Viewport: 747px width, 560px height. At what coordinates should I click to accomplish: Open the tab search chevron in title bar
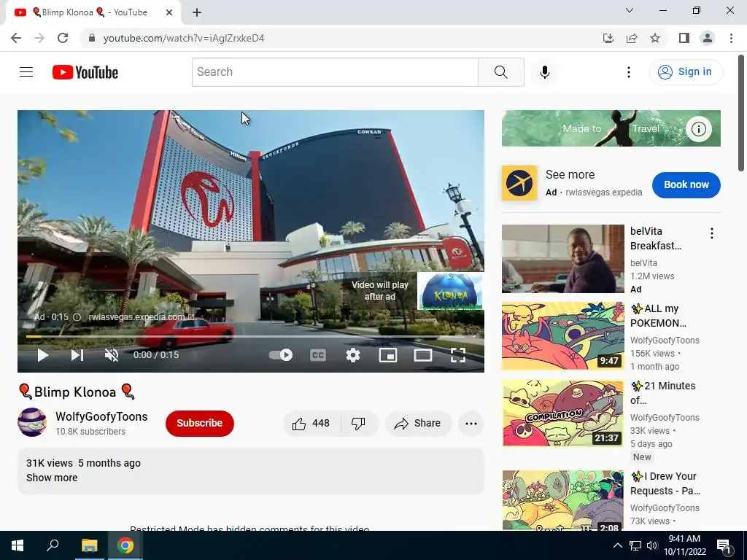click(630, 10)
